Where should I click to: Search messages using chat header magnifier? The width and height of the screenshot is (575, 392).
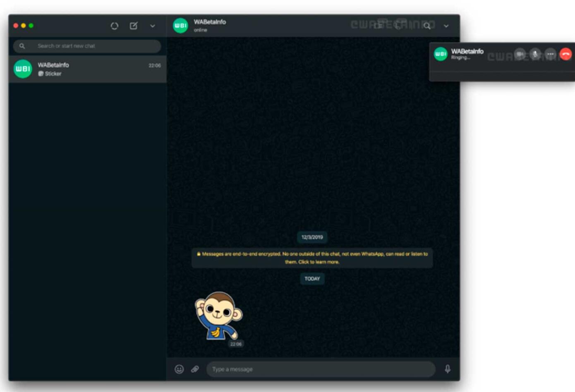click(427, 26)
